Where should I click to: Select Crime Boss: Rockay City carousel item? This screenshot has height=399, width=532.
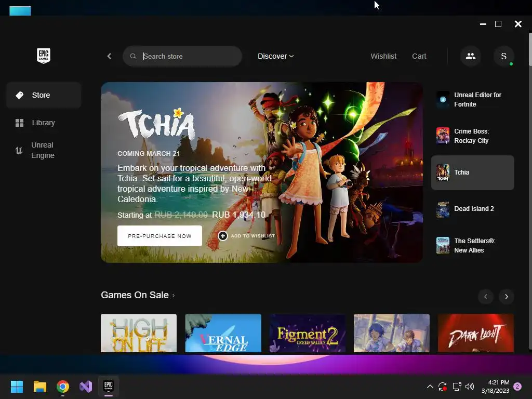473,136
